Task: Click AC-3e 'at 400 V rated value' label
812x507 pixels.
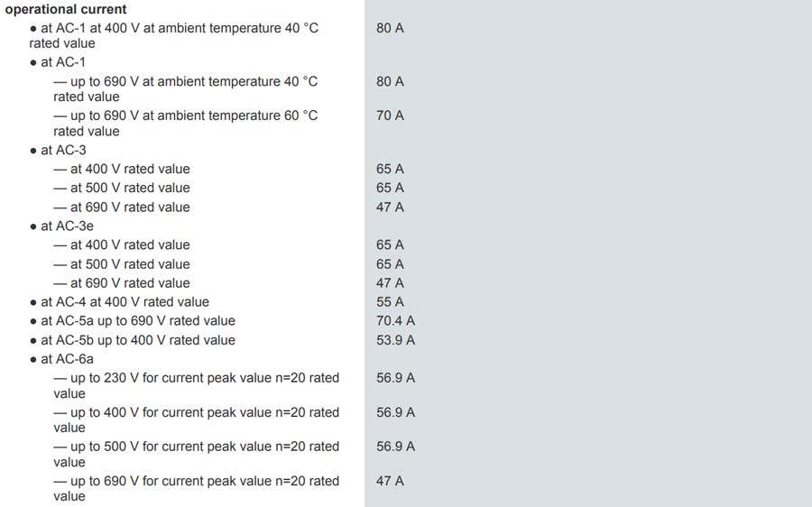Action: coord(122,245)
